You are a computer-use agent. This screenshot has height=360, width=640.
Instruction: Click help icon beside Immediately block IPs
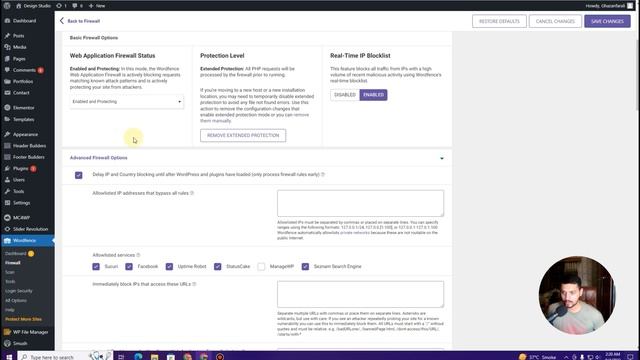[194, 284]
